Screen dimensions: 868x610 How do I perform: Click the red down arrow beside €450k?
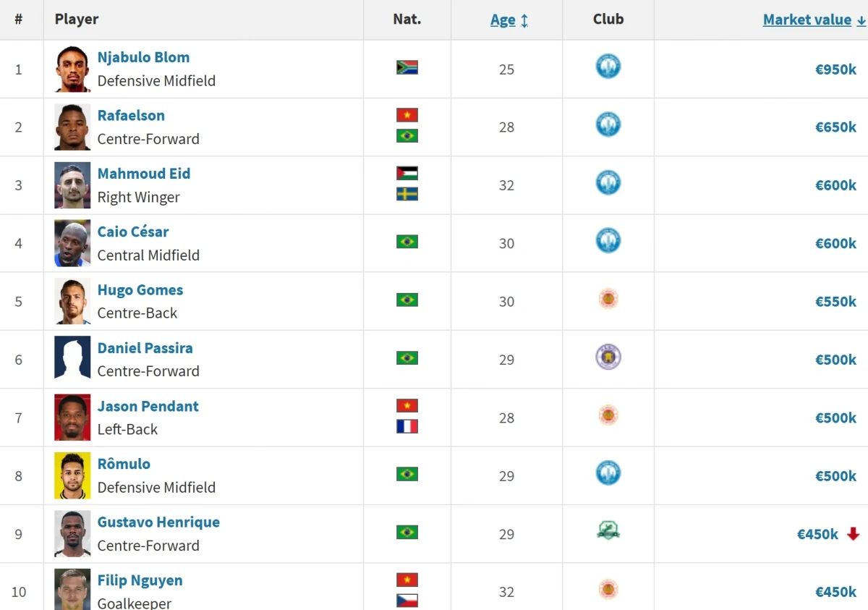coord(853,534)
